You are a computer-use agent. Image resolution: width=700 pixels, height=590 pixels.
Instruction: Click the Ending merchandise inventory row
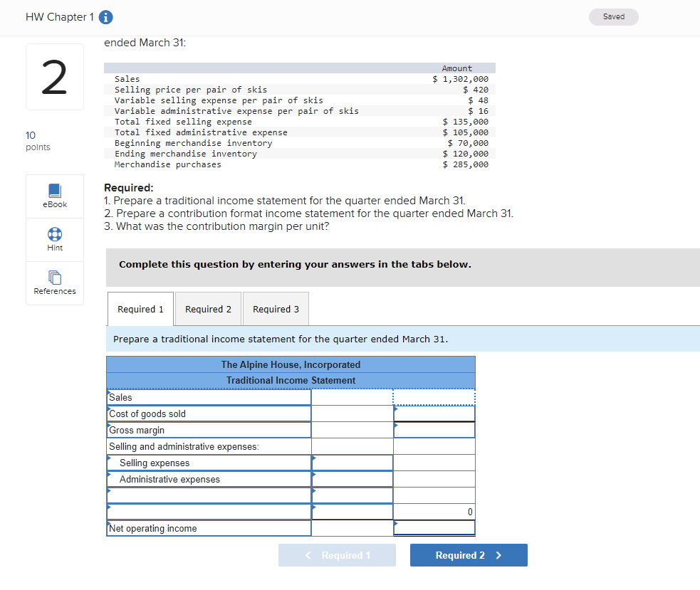coord(300,154)
